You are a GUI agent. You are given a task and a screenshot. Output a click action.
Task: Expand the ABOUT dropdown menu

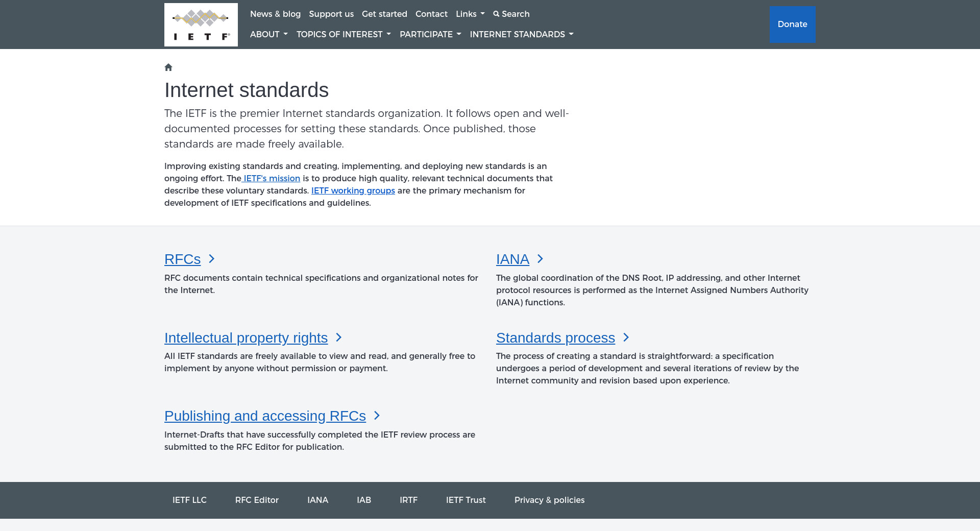tap(268, 34)
